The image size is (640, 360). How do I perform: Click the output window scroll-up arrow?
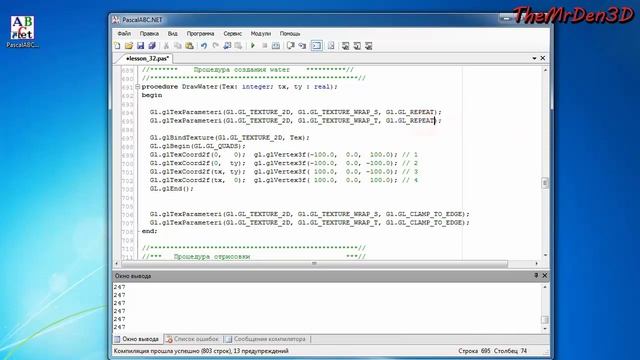(545, 287)
